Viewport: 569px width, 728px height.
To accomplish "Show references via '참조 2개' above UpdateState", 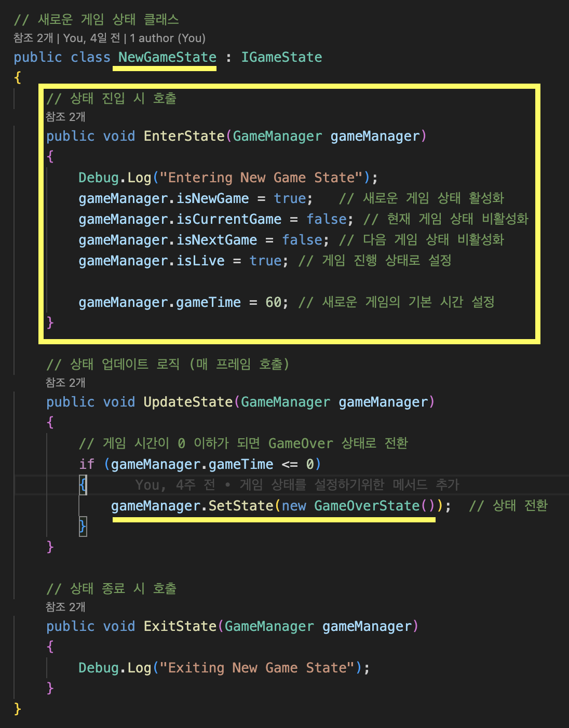I will [x=65, y=383].
